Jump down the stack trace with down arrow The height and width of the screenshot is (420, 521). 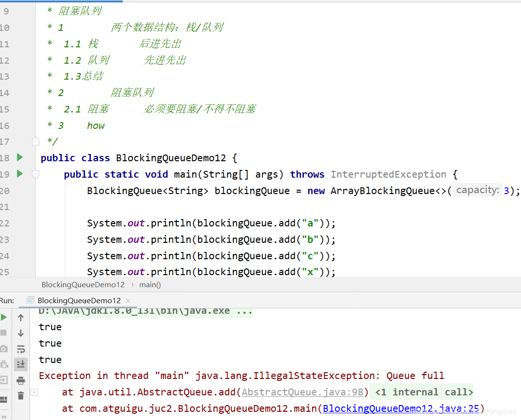pyautogui.click(x=21, y=333)
